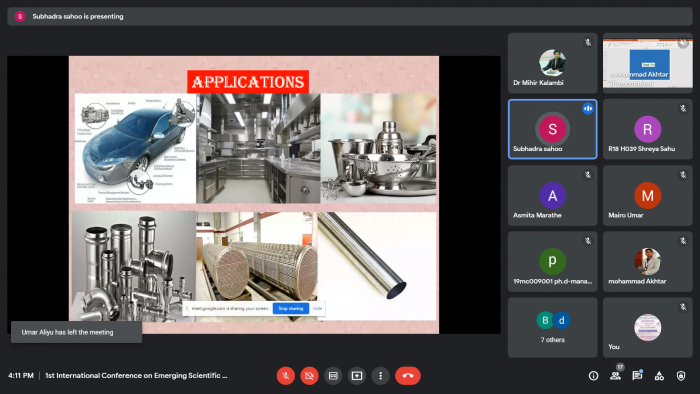Open meeting details info icon
The width and height of the screenshot is (700, 394).
coord(593,376)
